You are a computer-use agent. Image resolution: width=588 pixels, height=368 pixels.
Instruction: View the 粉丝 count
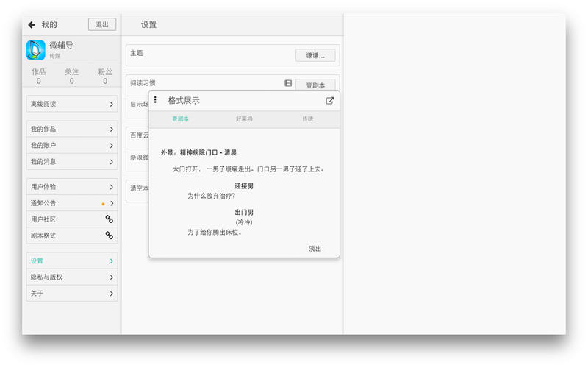tap(105, 77)
